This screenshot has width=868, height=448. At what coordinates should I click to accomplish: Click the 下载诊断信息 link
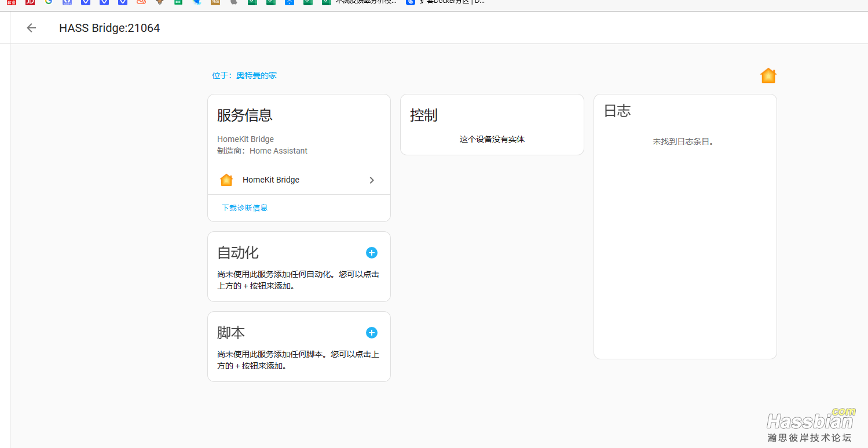click(x=244, y=207)
